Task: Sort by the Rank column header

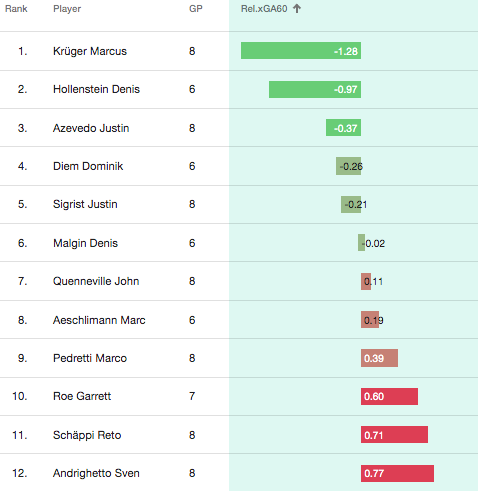Action: coord(16,9)
